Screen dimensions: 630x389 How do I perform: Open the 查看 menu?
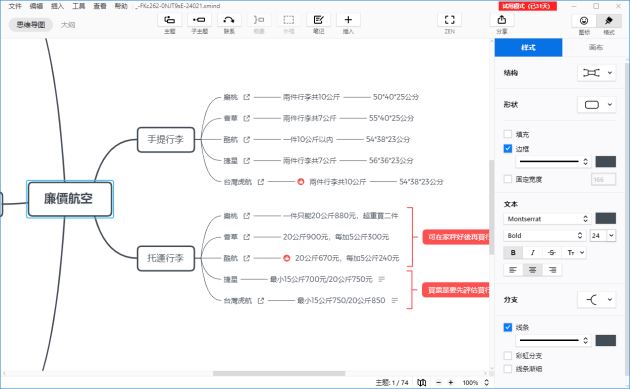click(100, 6)
